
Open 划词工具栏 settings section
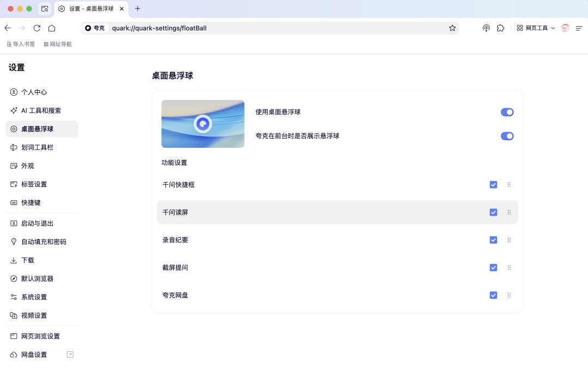pos(42,147)
